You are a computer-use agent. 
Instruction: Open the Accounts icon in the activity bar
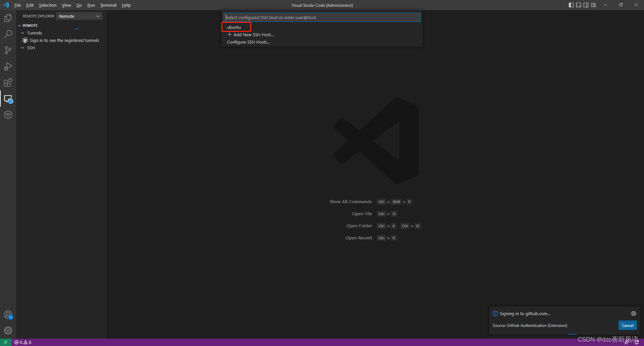[8, 314]
